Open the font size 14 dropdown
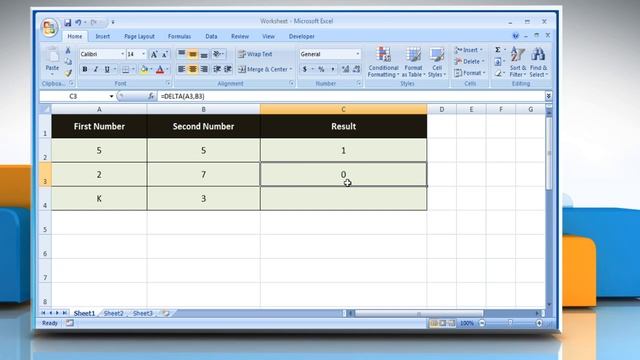The width and height of the screenshot is (640, 360). pyautogui.click(x=143, y=54)
